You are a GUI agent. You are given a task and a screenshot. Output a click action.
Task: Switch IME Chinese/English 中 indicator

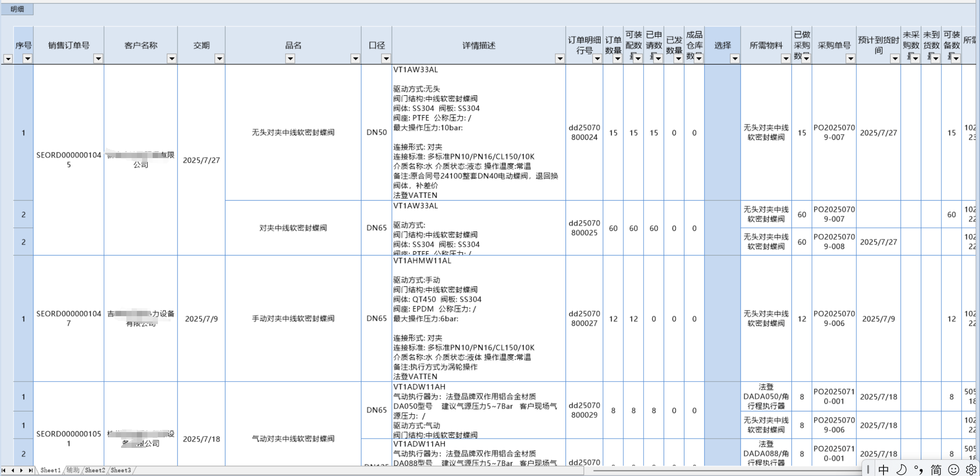tap(883, 469)
